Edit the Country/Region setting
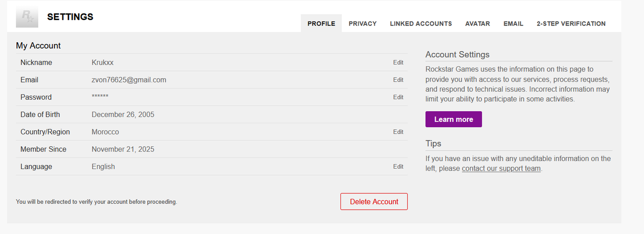Screen dimensions: 644x234 tap(398, 132)
